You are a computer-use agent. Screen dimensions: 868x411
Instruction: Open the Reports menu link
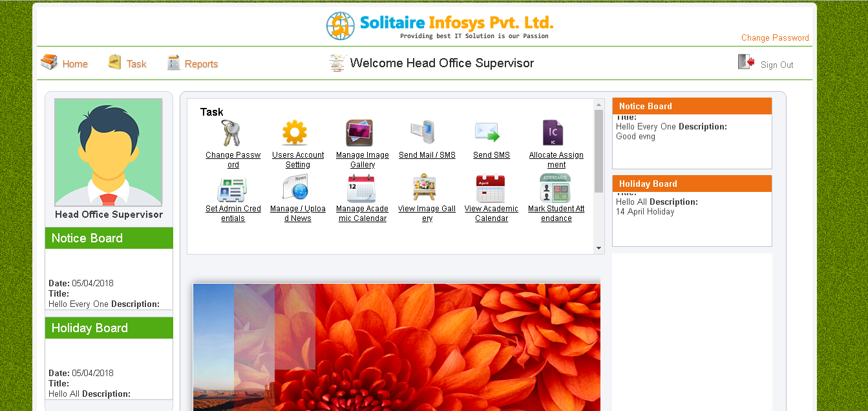pyautogui.click(x=202, y=64)
